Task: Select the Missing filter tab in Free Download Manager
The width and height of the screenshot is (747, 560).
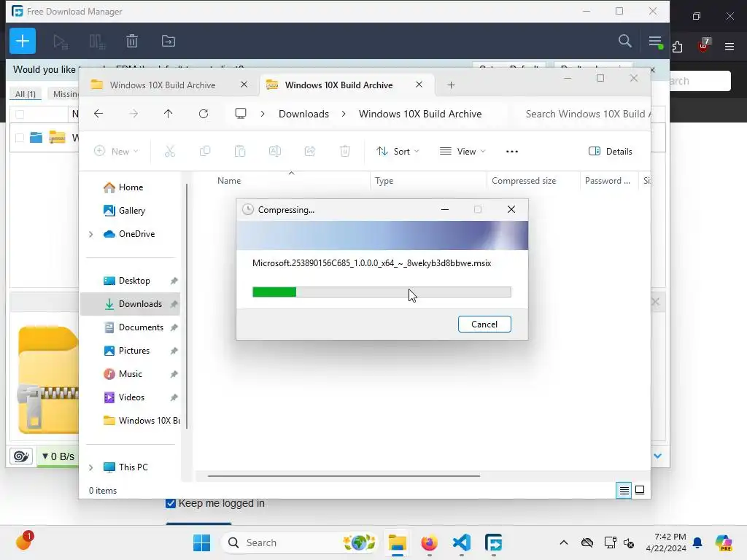Action: click(65, 94)
